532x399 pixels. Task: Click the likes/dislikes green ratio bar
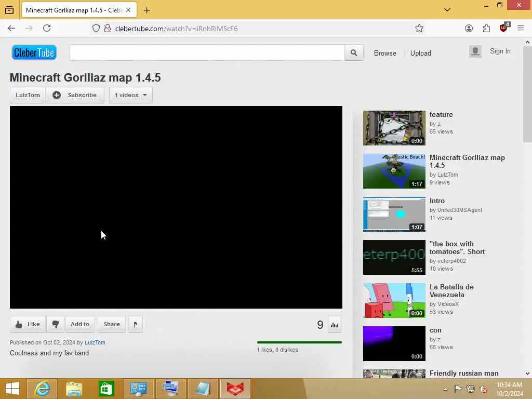pos(299,342)
